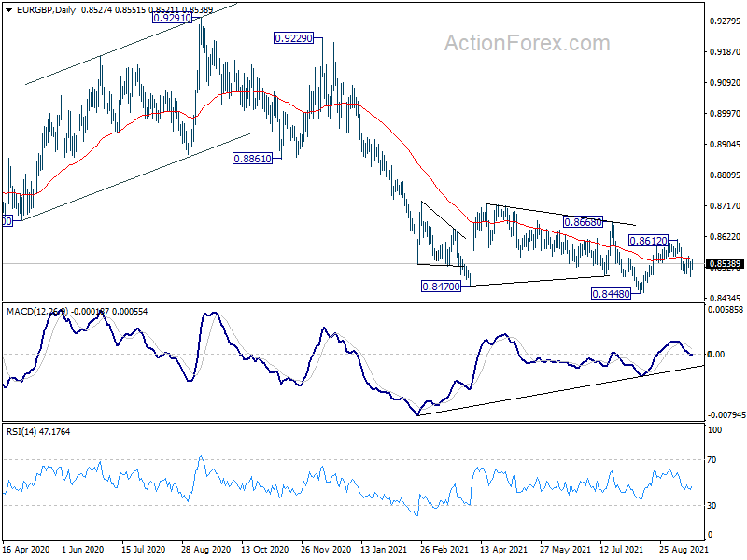
Task: Select the 0.88610 price label
Action: click(252, 159)
